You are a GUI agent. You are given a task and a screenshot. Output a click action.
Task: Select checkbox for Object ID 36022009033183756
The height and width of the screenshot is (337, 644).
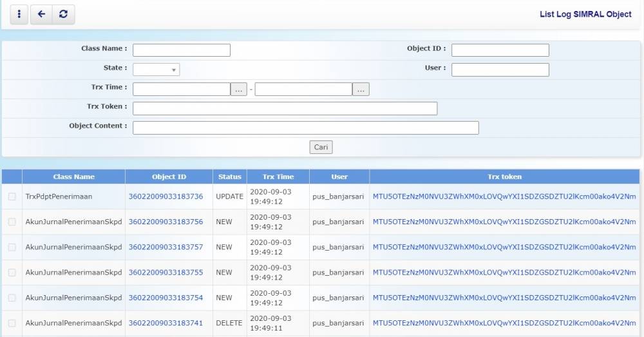(x=12, y=222)
